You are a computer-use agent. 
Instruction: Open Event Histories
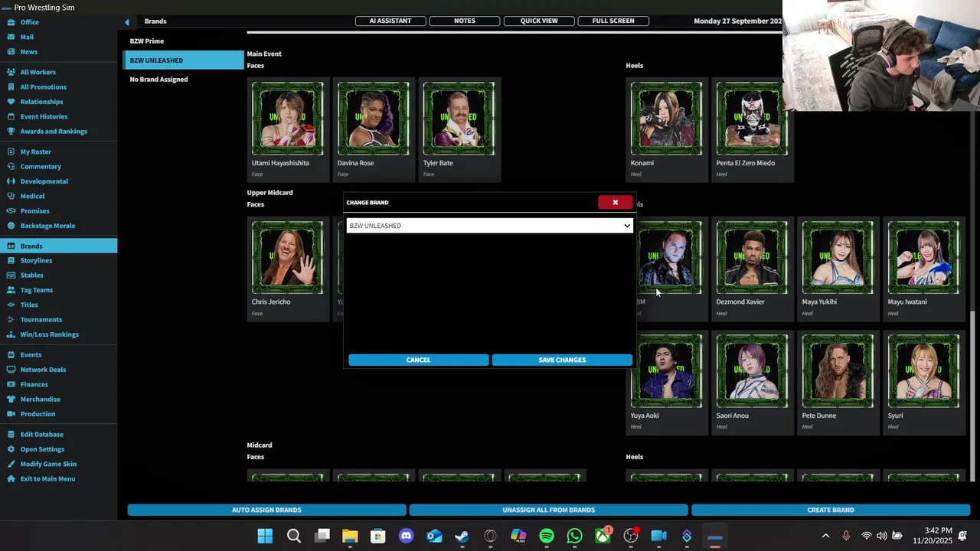[x=44, y=116]
